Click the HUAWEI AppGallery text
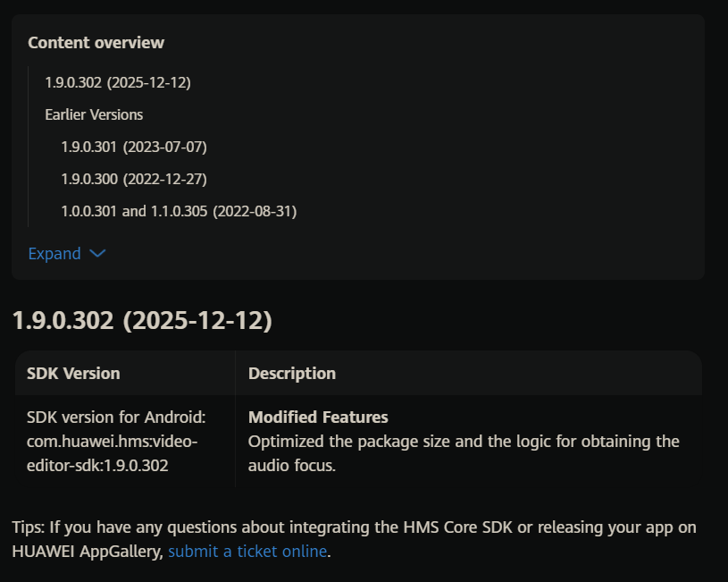The width and height of the screenshot is (728, 582). pyautogui.click(x=87, y=552)
